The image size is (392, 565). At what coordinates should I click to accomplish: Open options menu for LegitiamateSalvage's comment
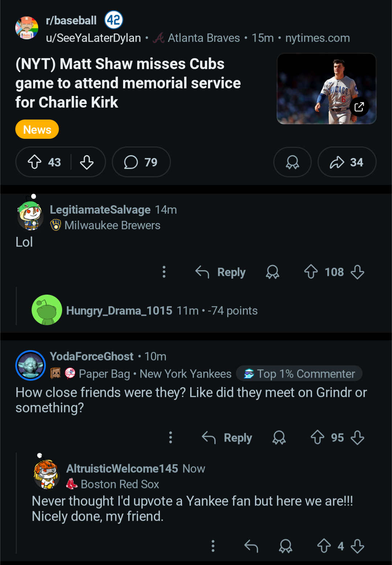pyautogui.click(x=164, y=272)
